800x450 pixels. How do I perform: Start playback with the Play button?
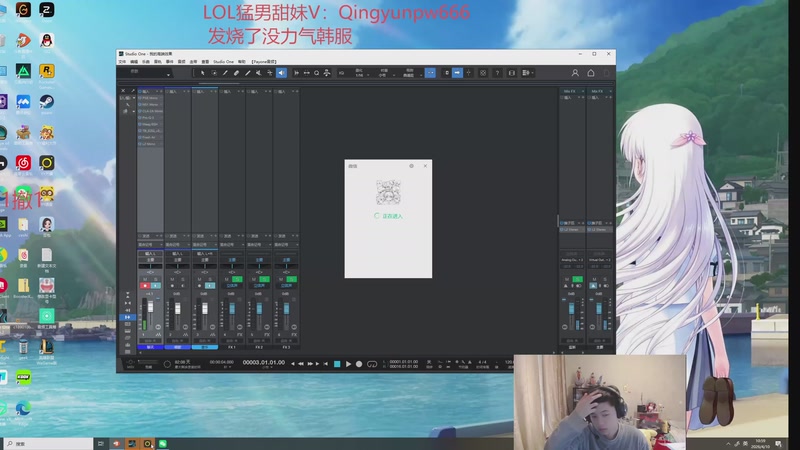coord(348,364)
